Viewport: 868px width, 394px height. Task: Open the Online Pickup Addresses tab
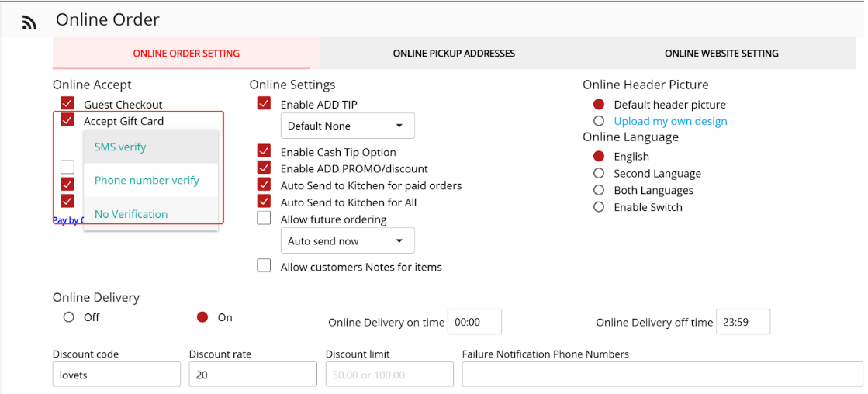[x=454, y=54]
